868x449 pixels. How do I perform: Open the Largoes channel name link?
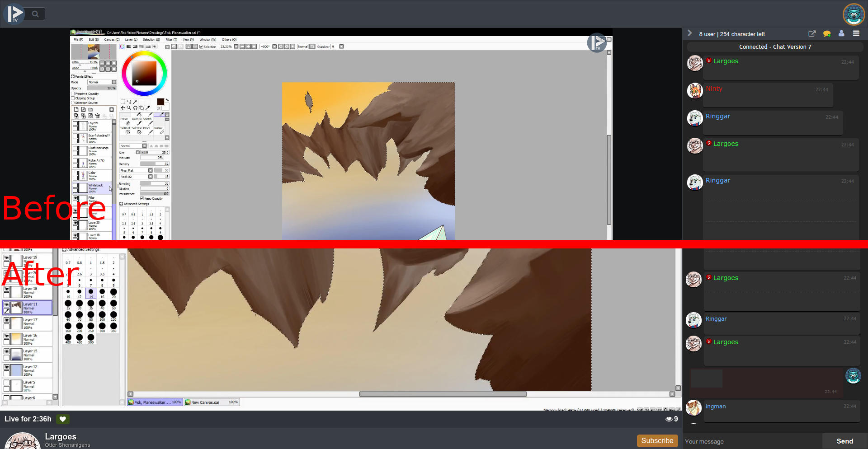point(61,437)
